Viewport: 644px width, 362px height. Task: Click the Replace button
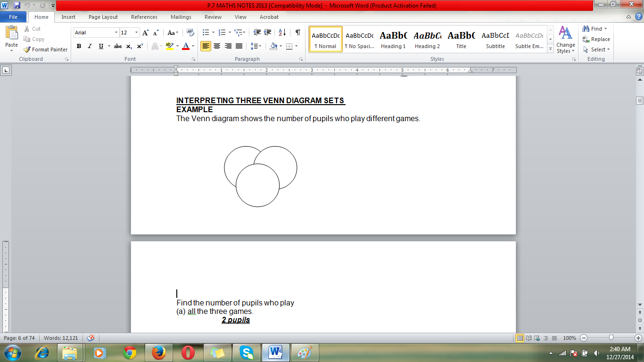coord(596,39)
